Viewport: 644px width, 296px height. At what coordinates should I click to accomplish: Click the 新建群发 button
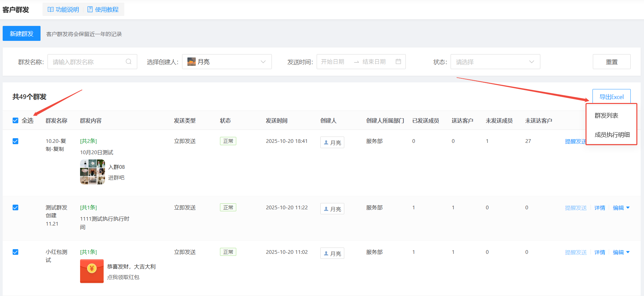point(22,34)
